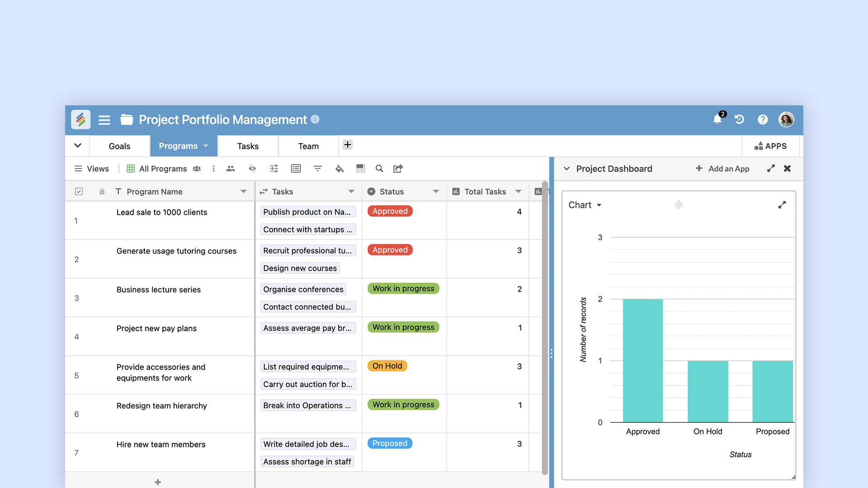Switch to the Goals tab
The image size is (868, 488).
[118, 146]
